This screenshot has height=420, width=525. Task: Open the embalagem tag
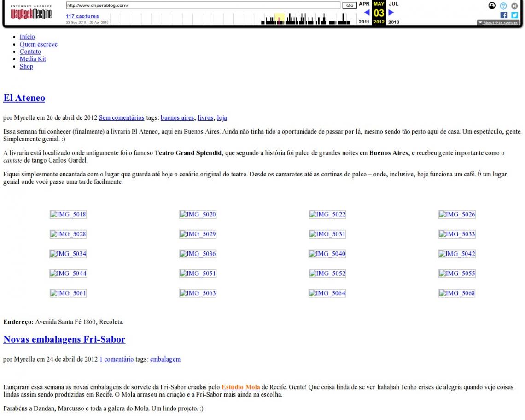165,359
